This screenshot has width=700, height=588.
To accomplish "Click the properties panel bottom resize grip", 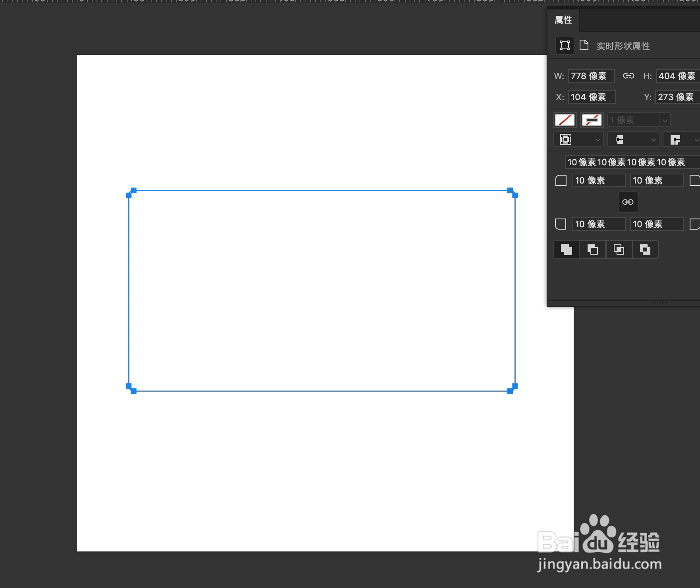I will tap(659, 303).
